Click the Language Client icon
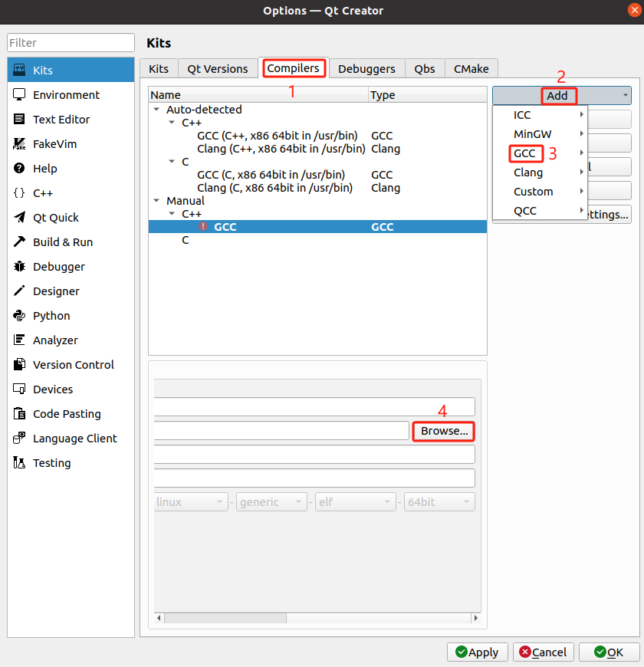 pyautogui.click(x=19, y=438)
